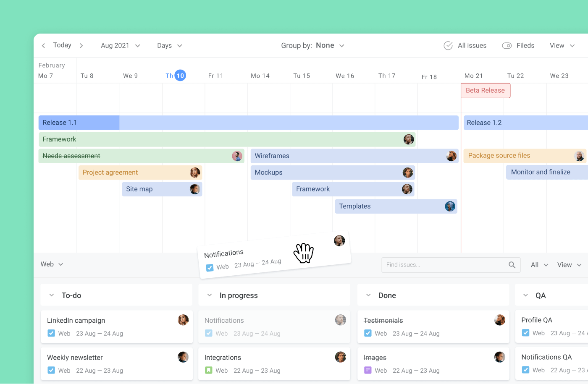
Task: Toggle the Testimonials task checkbox
Action: pyautogui.click(x=368, y=333)
